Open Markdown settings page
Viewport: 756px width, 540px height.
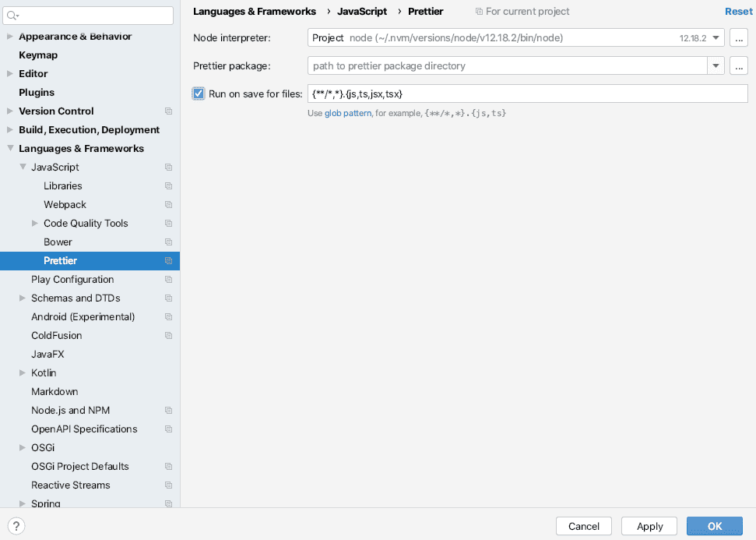pyautogui.click(x=55, y=391)
